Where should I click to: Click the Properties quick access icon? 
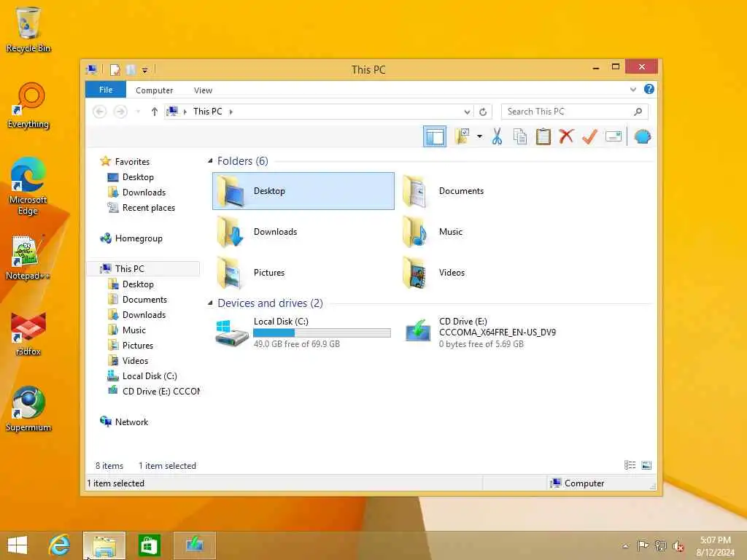115,70
